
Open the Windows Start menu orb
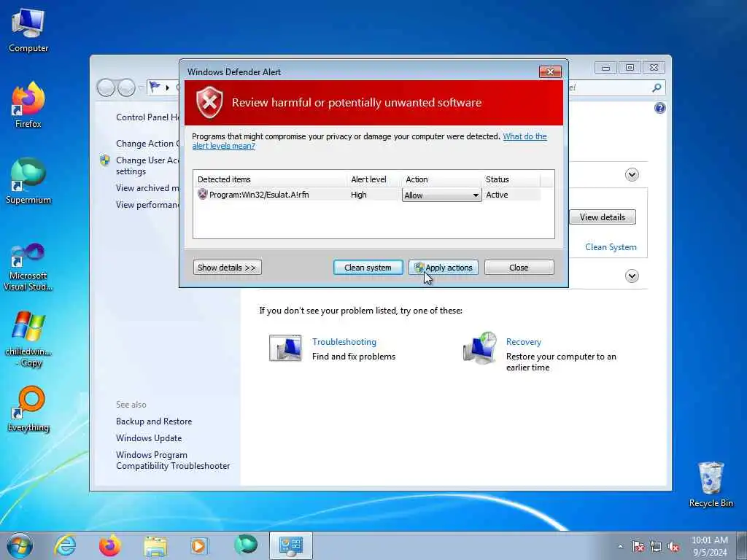pos(20,545)
